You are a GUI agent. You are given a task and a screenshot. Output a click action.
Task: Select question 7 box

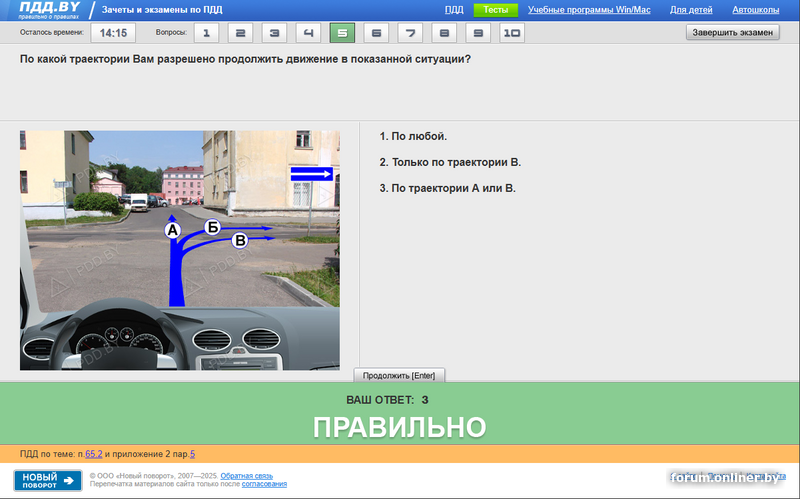click(410, 33)
